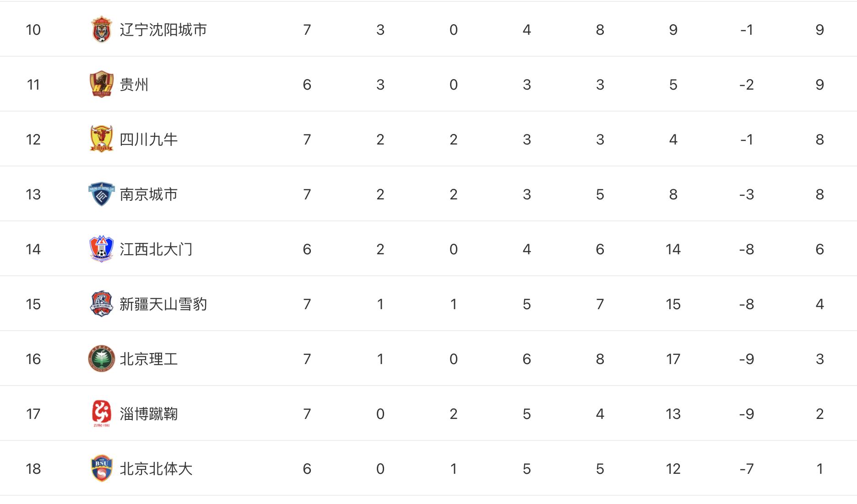Select the 四川九牛 team name

click(148, 139)
